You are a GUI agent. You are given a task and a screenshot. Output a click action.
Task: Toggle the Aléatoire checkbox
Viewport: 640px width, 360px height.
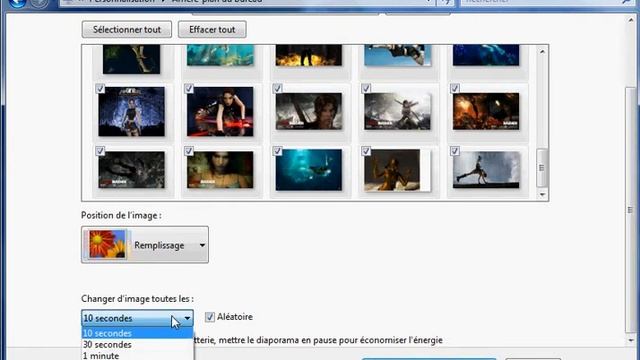click(209, 317)
